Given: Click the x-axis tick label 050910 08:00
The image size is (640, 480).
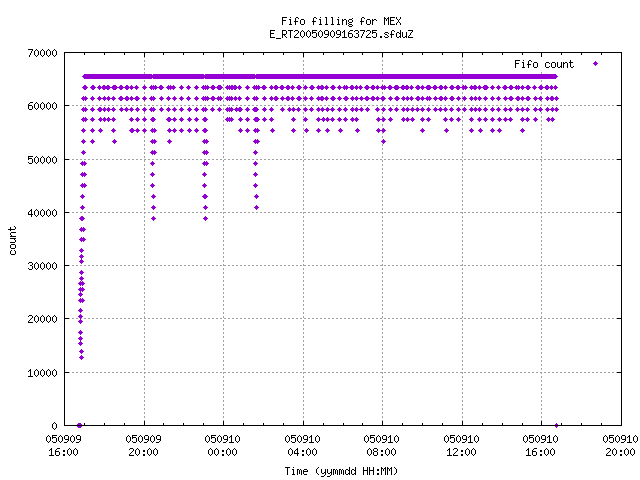Looking at the screenshot, I should pyautogui.click(x=382, y=445).
